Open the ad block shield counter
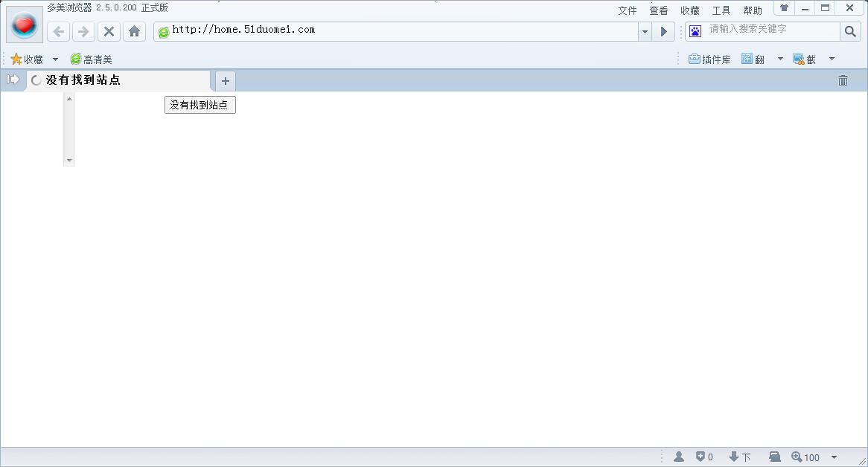868x467 pixels. pos(704,457)
